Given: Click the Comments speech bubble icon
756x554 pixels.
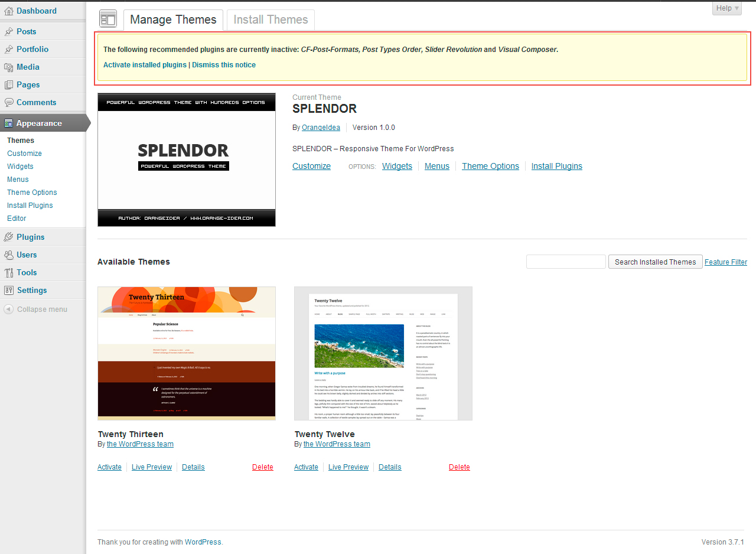Looking at the screenshot, I should coord(9,102).
